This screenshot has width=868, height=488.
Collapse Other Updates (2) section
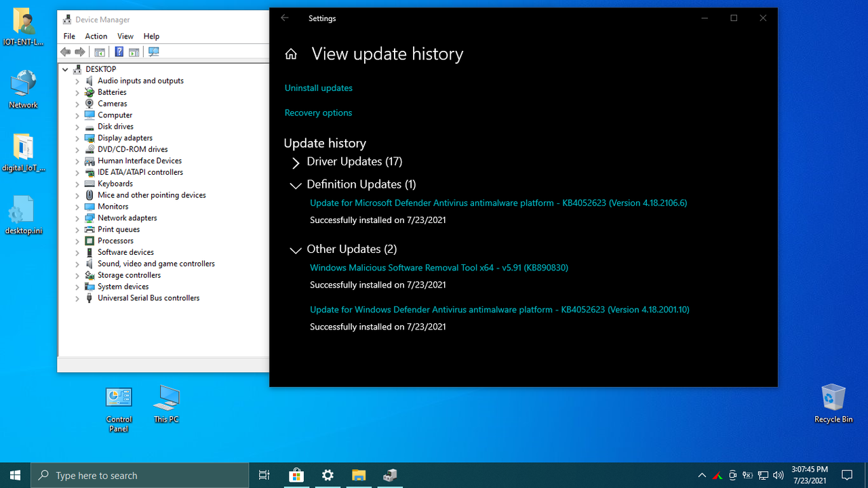pos(296,250)
